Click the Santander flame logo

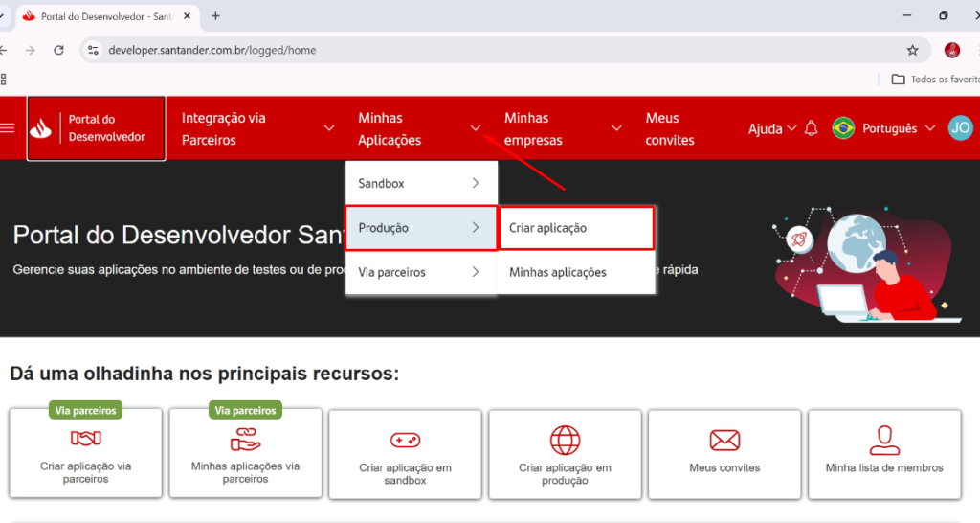41,129
